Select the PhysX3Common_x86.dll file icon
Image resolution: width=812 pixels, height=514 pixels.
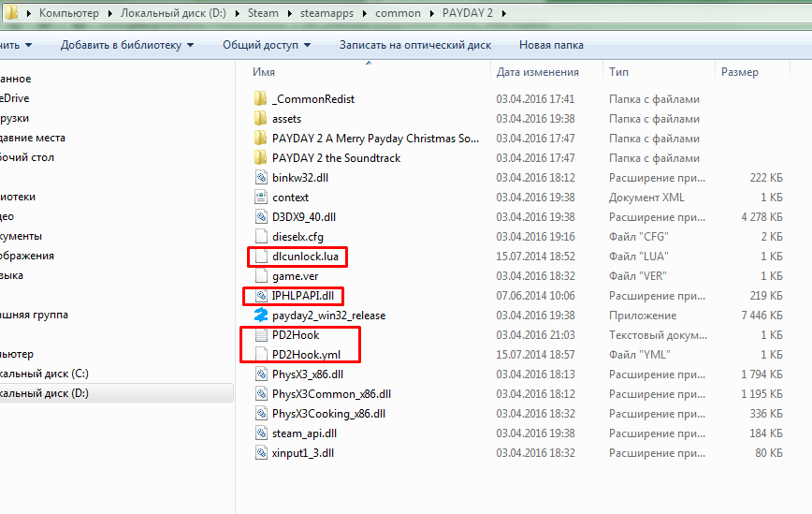coord(261,394)
